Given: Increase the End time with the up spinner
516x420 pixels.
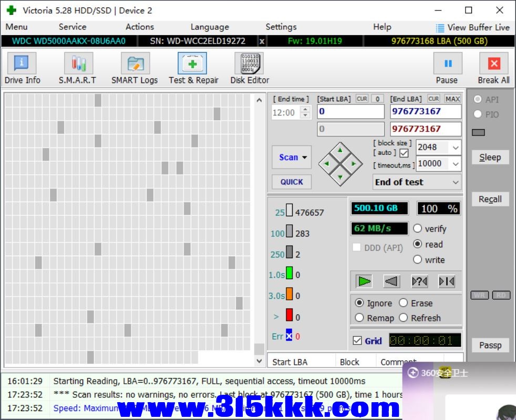Looking at the screenshot, I should (x=305, y=109).
